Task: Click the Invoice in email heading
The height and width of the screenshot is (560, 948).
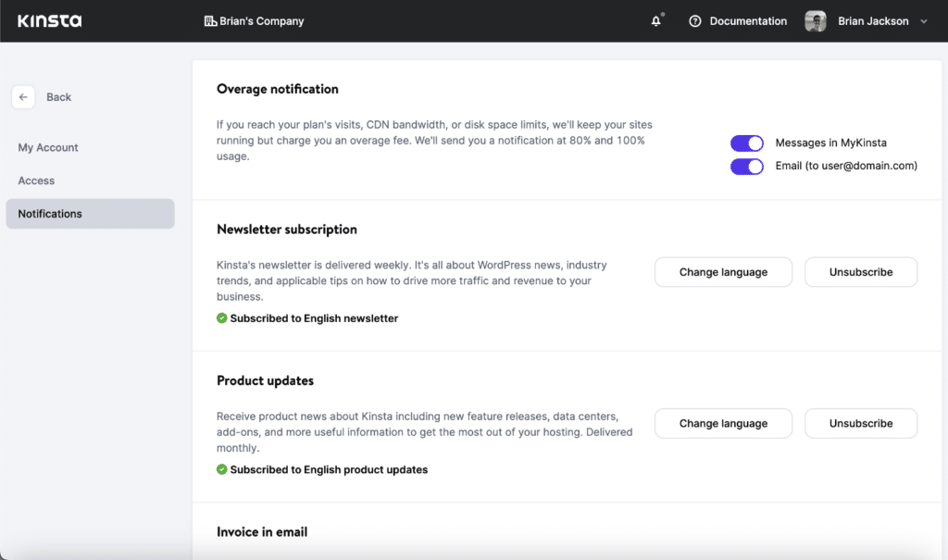Action: (x=262, y=531)
